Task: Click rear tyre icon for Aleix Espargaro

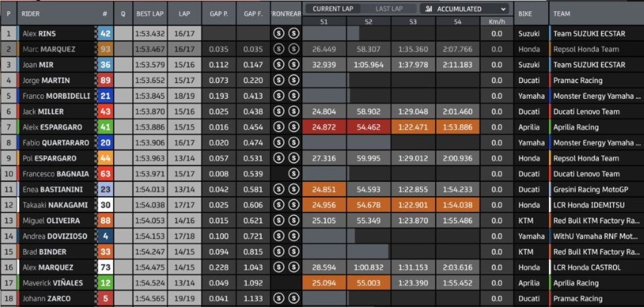Action: 293,127
